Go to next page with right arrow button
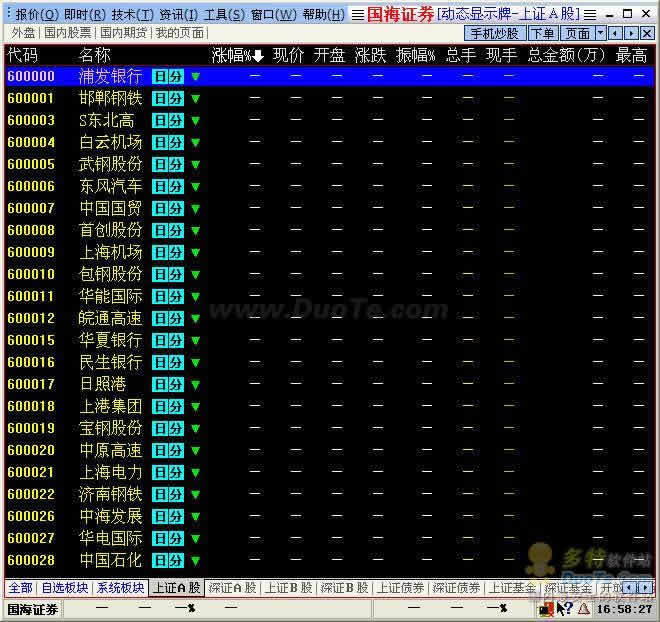The width and height of the screenshot is (660, 622). click(x=631, y=33)
